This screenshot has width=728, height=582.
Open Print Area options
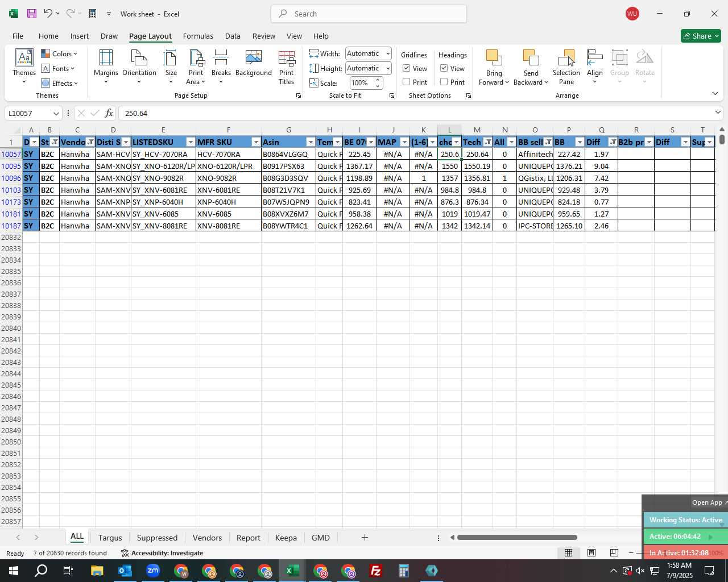click(x=196, y=67)
